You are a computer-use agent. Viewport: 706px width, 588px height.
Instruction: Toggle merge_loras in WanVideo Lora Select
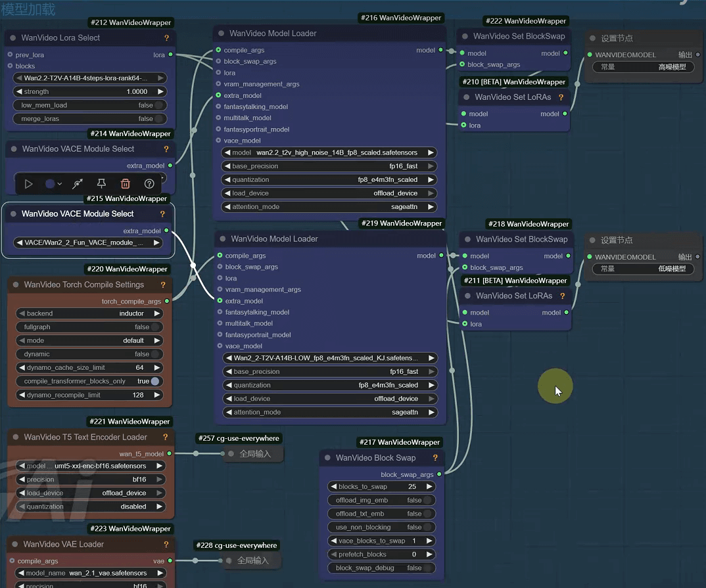coord(89,119)
